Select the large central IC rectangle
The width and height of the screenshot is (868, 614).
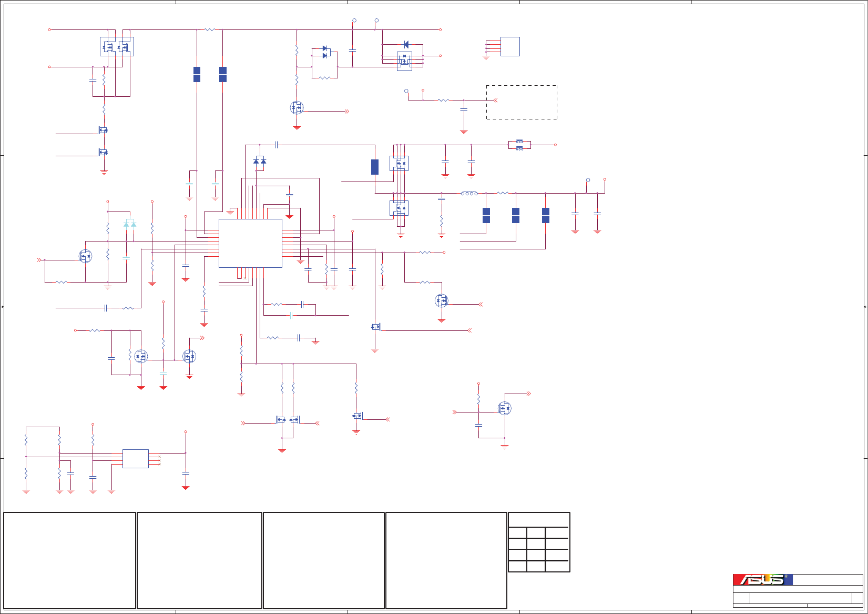(x=250, y=243)
